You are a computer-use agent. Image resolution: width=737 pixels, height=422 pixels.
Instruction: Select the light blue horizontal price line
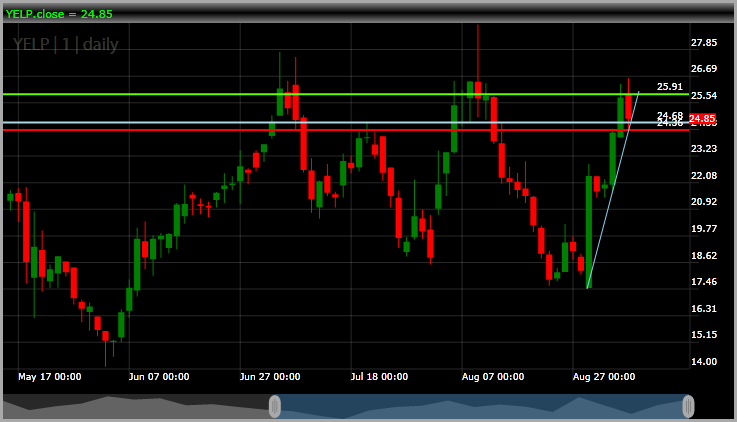(150, 123)
